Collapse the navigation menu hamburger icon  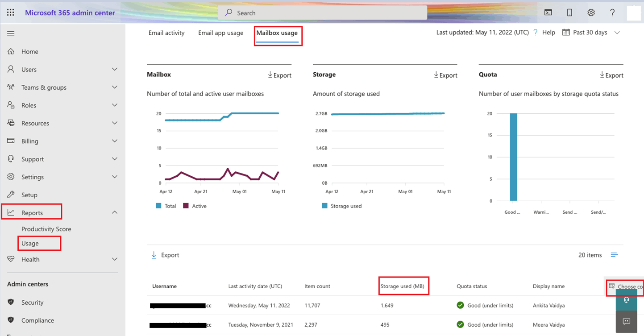[11, 33]
